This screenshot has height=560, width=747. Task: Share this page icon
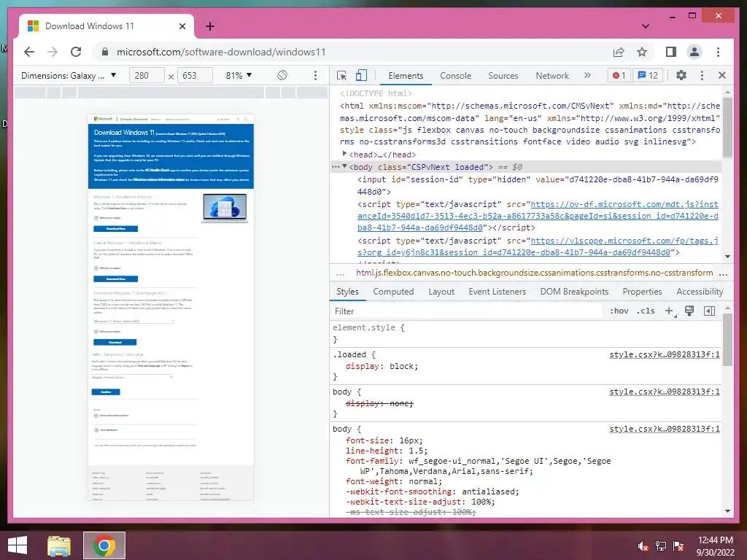pos(619,52)
